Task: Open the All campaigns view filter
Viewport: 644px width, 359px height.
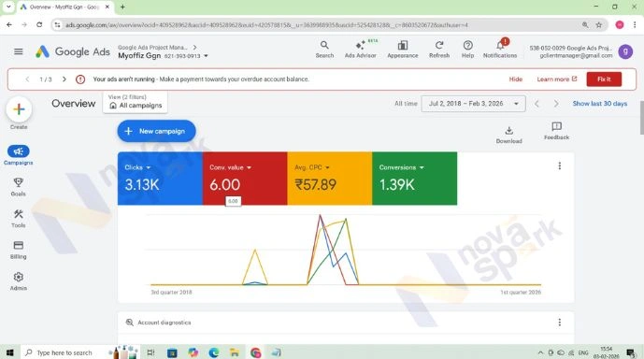Action: [x=136, y=102]
